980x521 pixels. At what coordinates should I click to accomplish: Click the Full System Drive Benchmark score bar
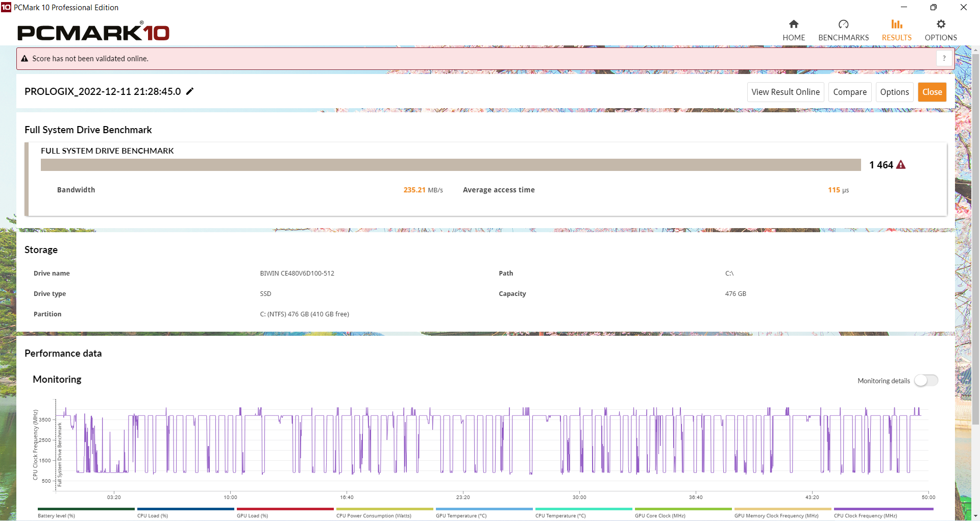coord(451,165)
